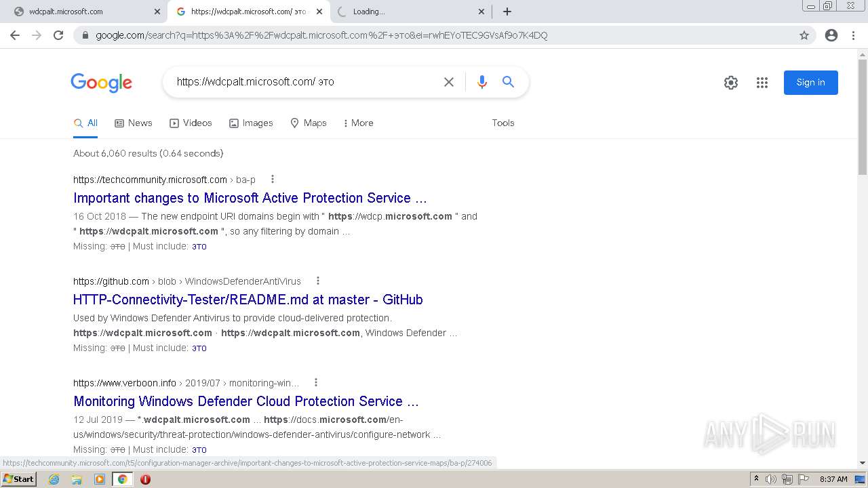Click inside the Google search field

(305, 82)
